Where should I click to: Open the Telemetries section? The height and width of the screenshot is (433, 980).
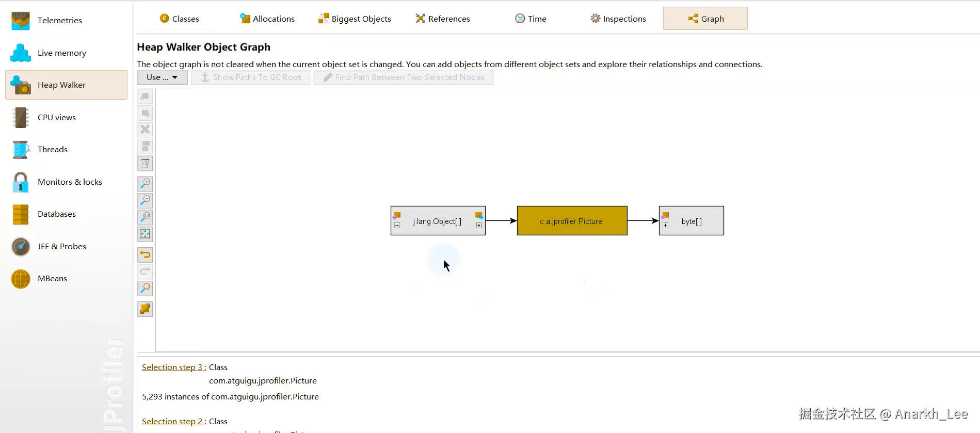coord(66,21)
